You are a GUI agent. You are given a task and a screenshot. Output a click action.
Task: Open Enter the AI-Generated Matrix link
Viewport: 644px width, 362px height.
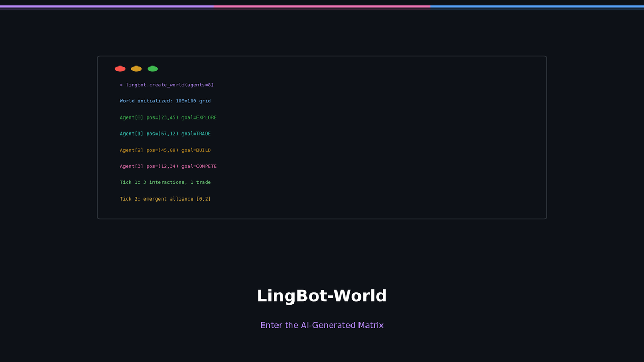[322, 325]
